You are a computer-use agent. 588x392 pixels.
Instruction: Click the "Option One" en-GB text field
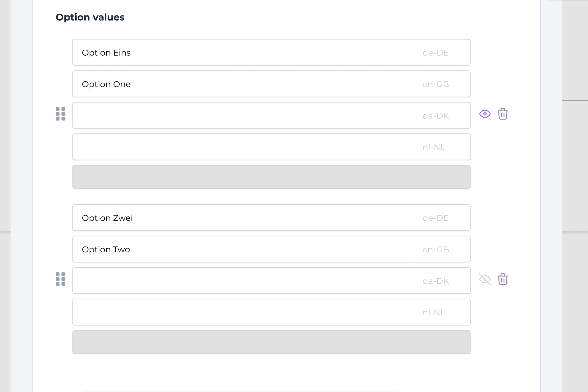click(x=245, y=84)
